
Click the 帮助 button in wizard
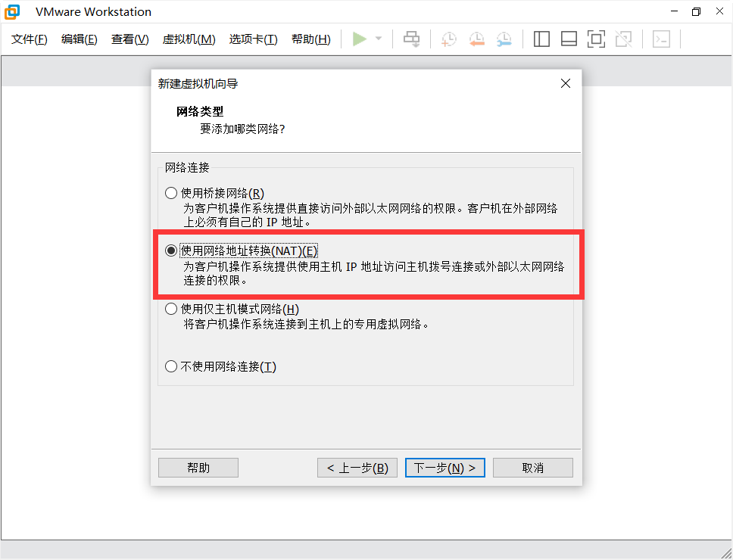coord(198,468)
